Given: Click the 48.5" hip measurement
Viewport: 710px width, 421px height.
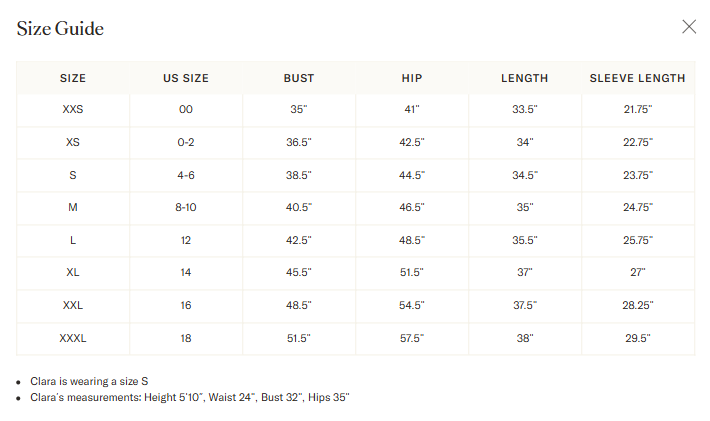Looking at the screenshot, I should tap(412, 240).
